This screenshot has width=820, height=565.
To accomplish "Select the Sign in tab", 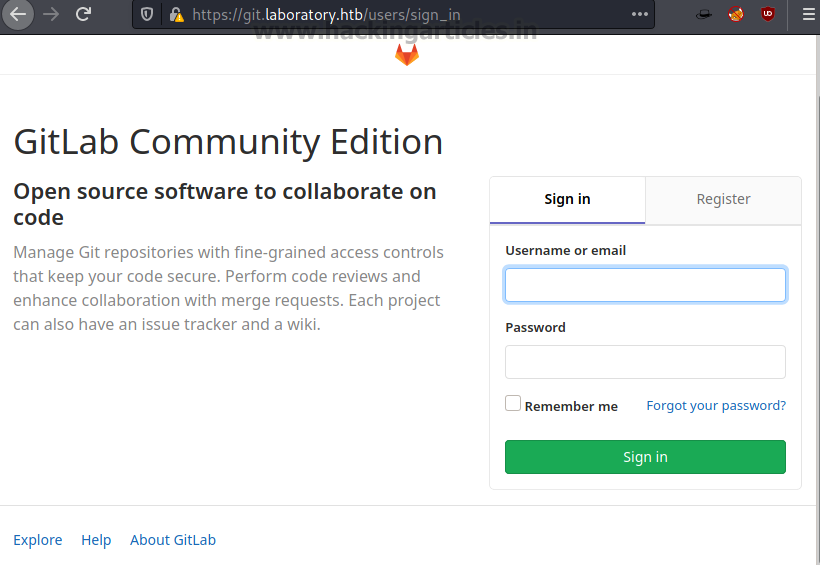I will click(x=567, y=199).
